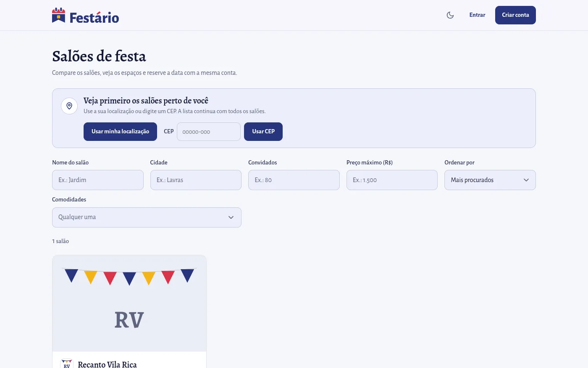The height and width of the screenshot is (368, 588).
Task: Click the Criar conta button
Action: coord(515,15)
